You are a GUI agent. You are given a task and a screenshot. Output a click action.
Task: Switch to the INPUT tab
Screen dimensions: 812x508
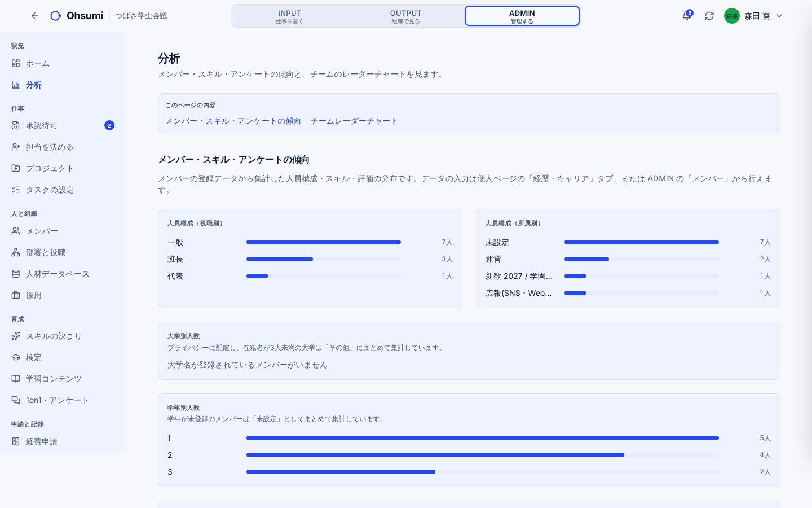click(x=290, y=16)
